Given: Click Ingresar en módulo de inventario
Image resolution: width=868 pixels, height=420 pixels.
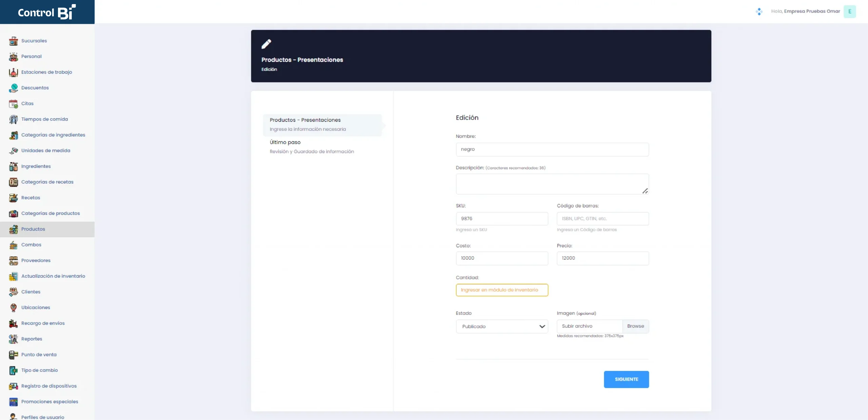Looking at the screenshot, I should tap(502, 290).
